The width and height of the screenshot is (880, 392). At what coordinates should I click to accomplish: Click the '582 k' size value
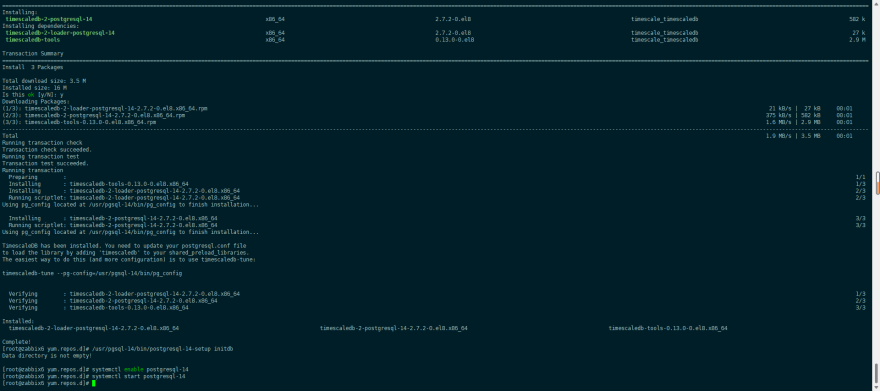coord(857,19)
